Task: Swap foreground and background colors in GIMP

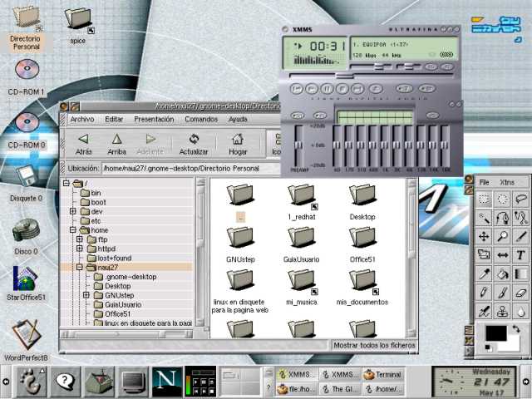Action: (x=515, y=329)
